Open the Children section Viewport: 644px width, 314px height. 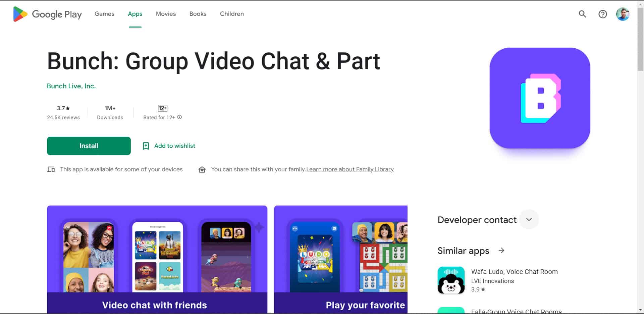(x=232, y=14)
